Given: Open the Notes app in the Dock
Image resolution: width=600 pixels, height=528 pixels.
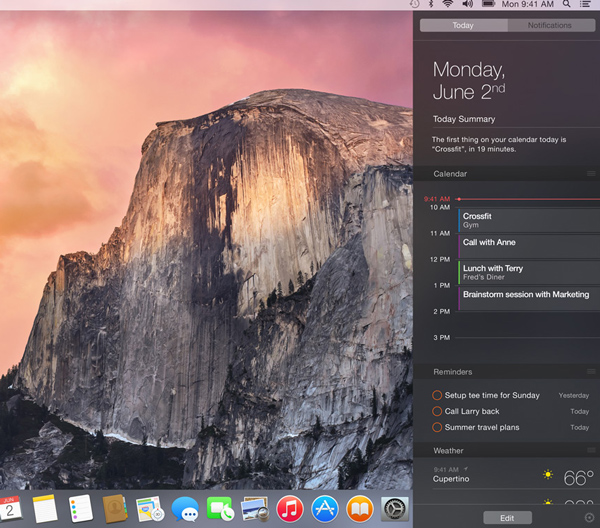Looking at the screenshot, I should 45,509.
